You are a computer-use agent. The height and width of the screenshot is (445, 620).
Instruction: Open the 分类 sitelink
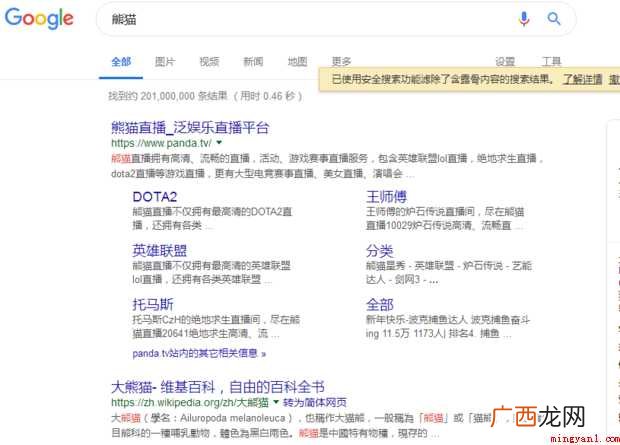point(380,250)
